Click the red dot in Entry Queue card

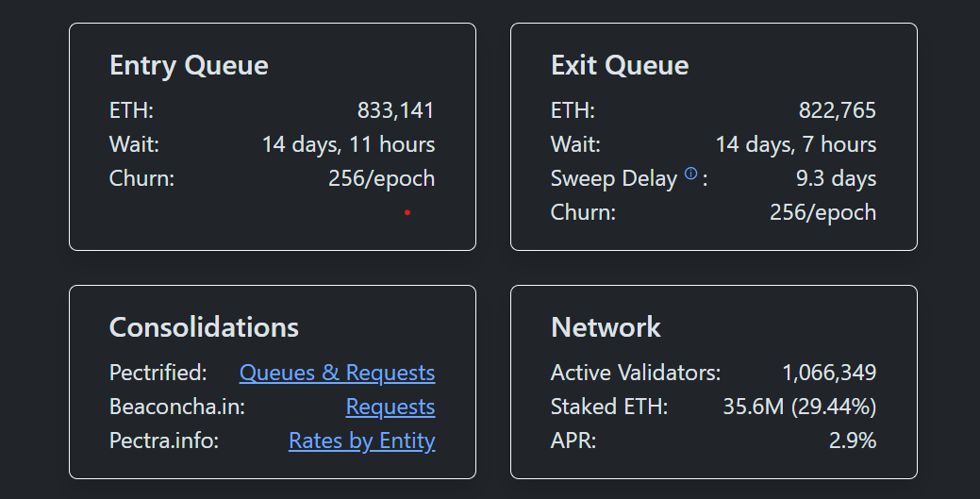coord(407,213)
